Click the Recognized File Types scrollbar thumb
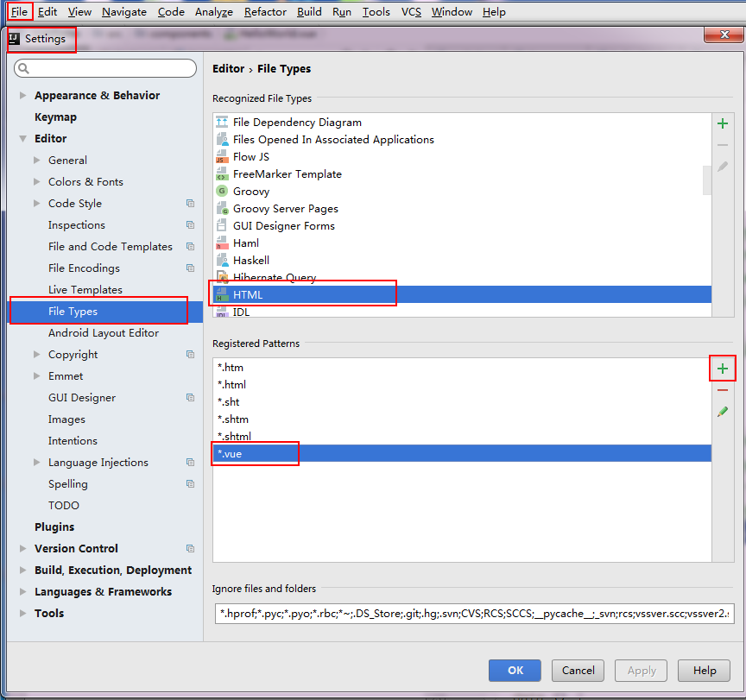 click(707, 180)
